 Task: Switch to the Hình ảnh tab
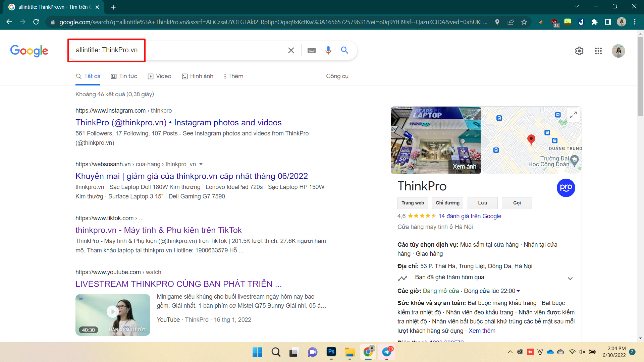point(198,76)
